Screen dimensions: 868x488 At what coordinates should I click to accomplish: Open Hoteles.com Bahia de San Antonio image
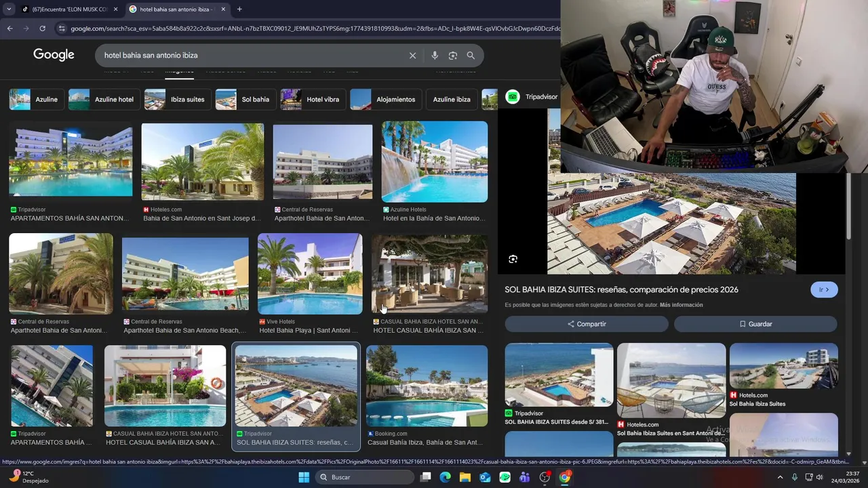pyautogui.click(x=203, y=161)
